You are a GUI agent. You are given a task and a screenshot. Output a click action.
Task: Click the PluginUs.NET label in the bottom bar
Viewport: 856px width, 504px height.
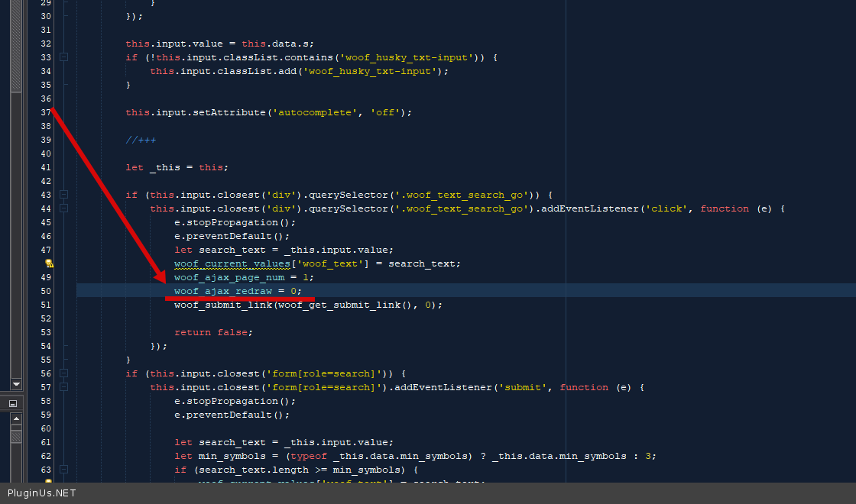(x=42, y=493)
